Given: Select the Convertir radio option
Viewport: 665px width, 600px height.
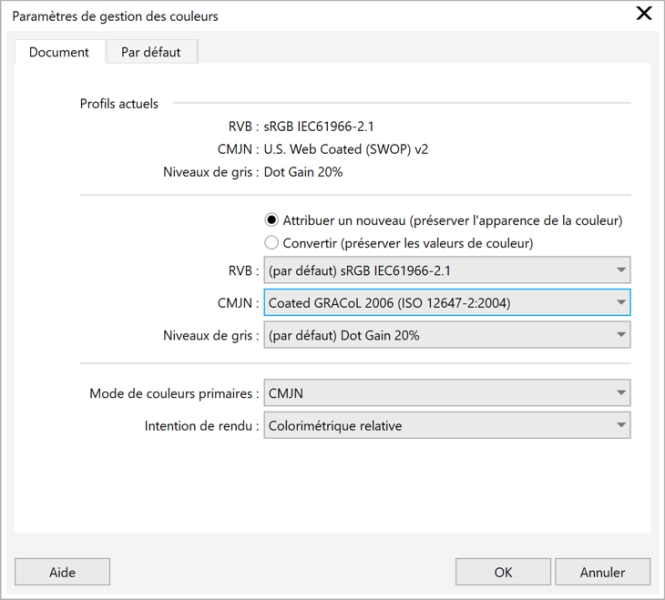Looking at the screenshot, I should click(x=271, y=242).
